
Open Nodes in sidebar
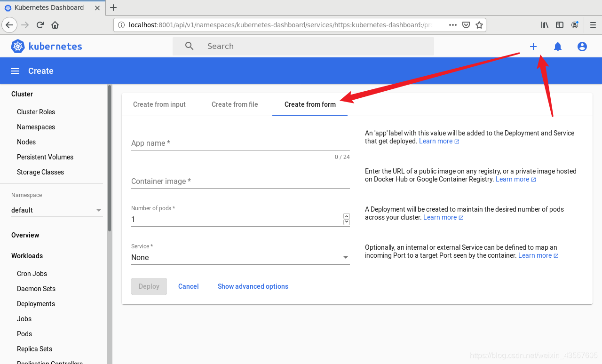click(26, 142)
